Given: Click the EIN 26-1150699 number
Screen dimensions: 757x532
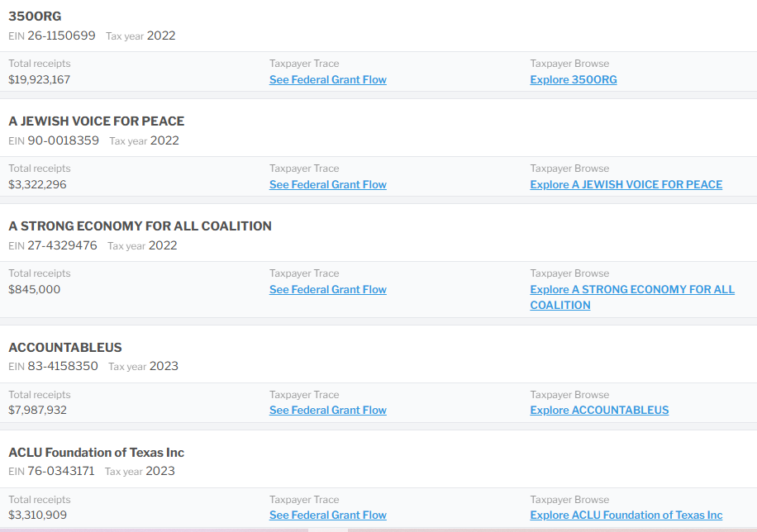Looking at the screenshot, I should (61, 36).
